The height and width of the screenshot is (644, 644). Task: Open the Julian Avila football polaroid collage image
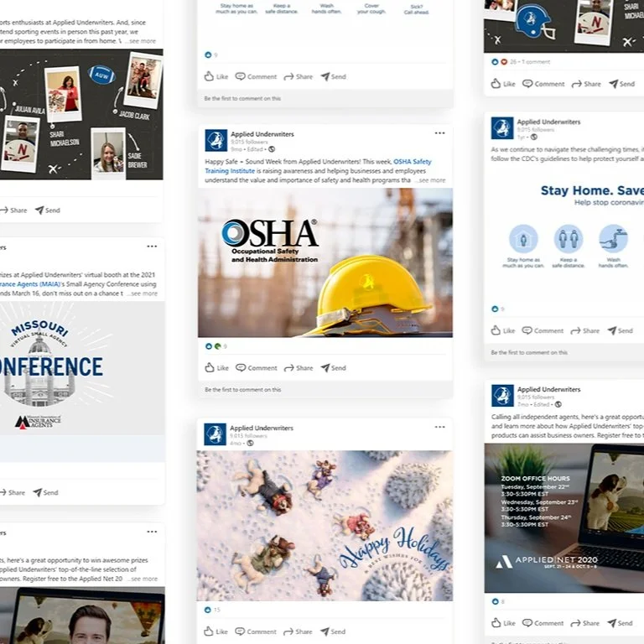81,115
